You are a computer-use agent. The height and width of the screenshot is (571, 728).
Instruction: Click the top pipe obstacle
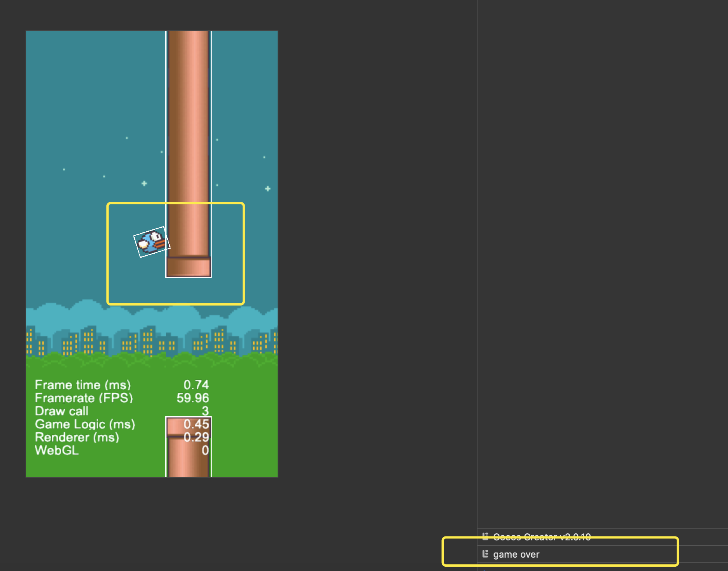coord(188,154)
